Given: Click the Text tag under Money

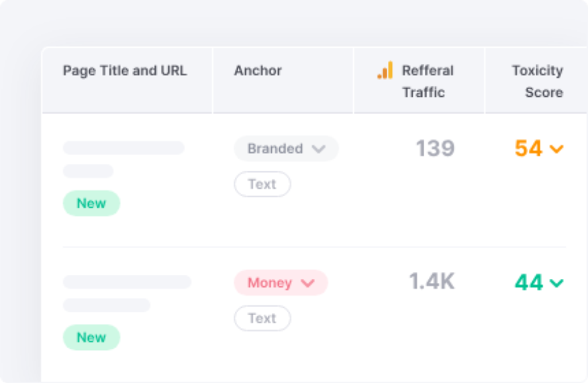Looking at the screenshot, I should 262,318.
